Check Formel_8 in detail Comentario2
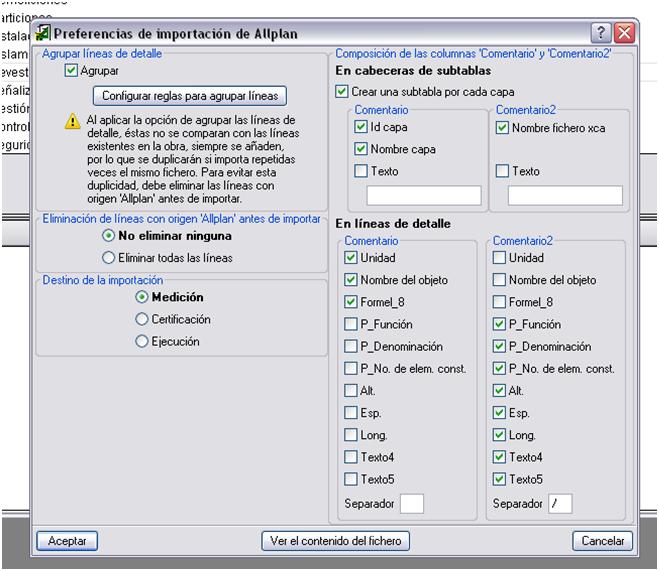659x571 pixels. pyautogui.click(x=499, y=302)
